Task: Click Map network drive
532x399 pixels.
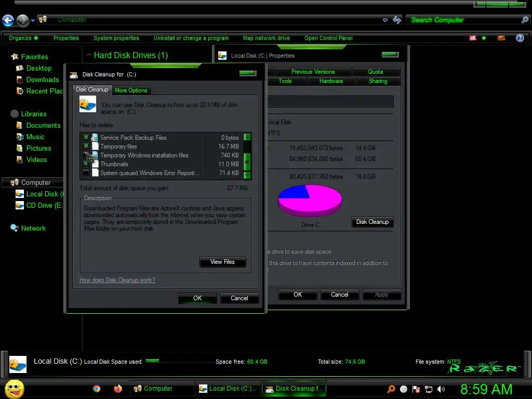Action: click(267, 38)
